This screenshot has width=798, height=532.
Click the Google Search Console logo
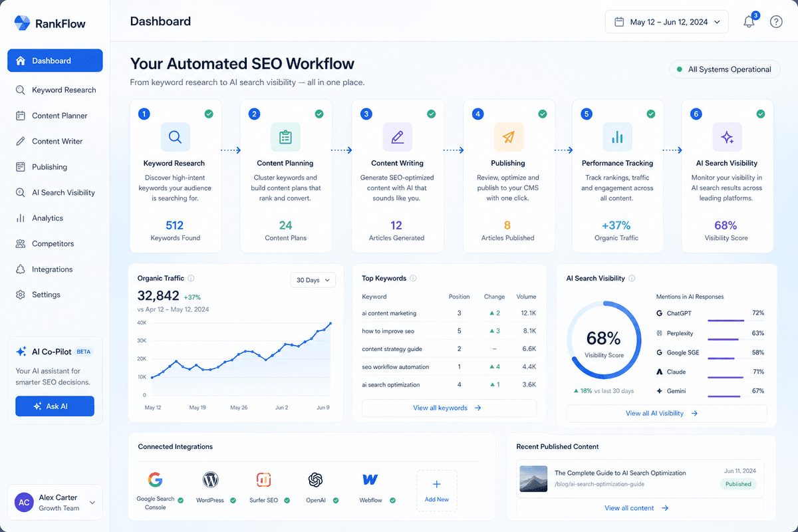coord(155,479)
